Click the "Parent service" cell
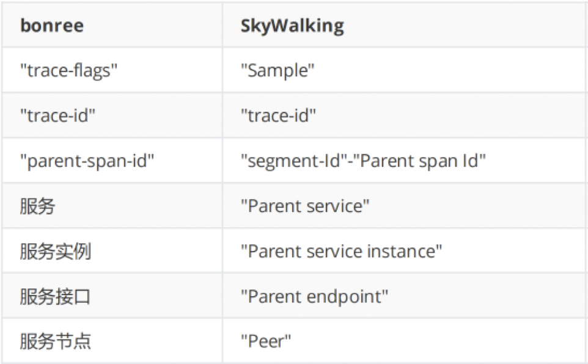Image resolution: width=588 pixels, height=364 pixels. point(305,206)
